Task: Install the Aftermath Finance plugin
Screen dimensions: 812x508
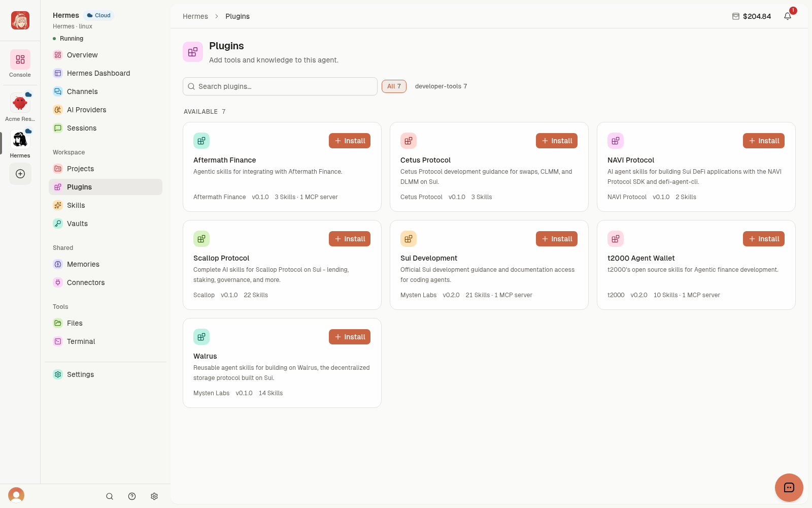Action: [350, 141]
